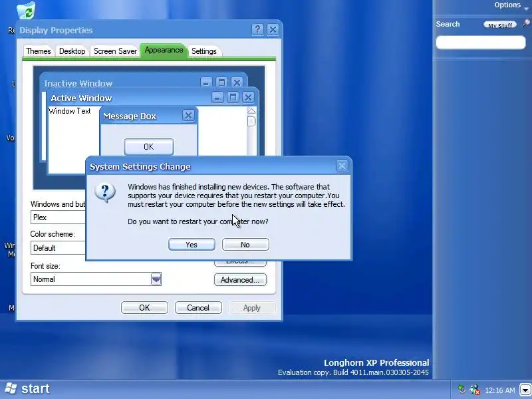Click the Recycle Bin desktop icon
The width and height of the screenshot is (532, 399).
pyautogui.click(x=27, y=10)
